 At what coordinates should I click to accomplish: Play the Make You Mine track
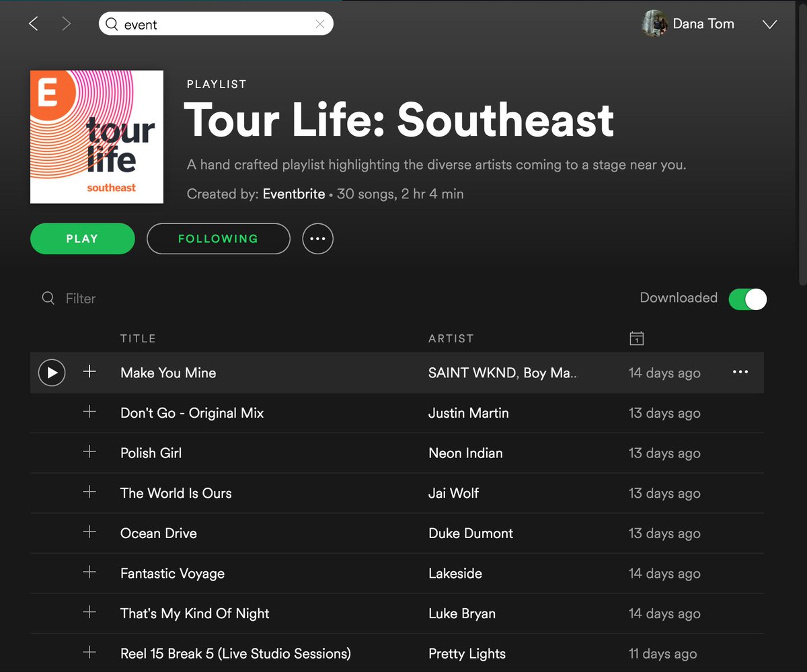click(52, 373)
